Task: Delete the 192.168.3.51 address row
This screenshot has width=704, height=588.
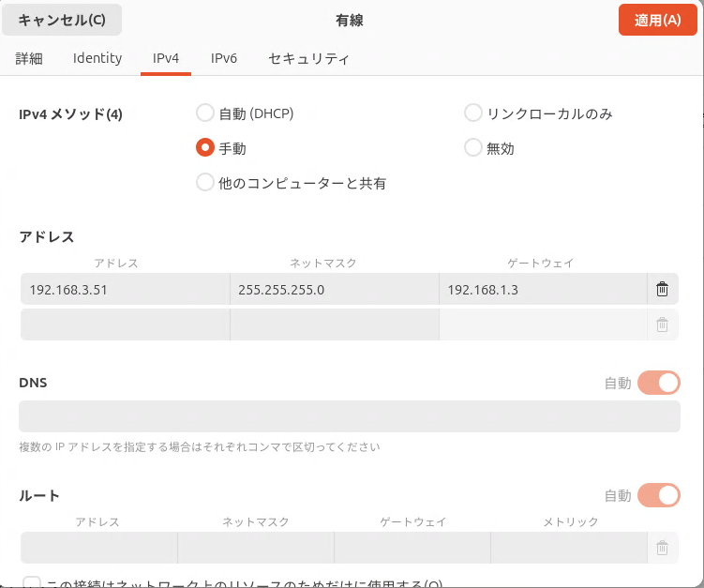Action: [x=662, y=289]
